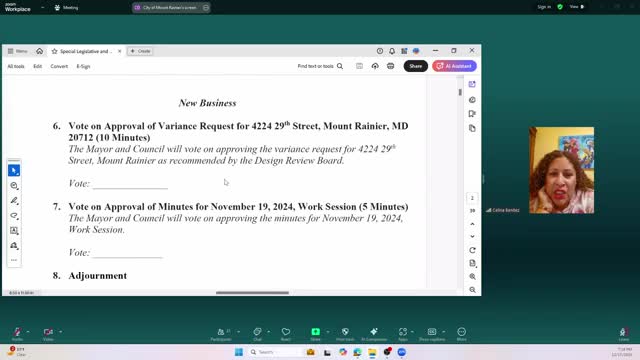Open the Zoom Chat panel
640x360 pixels.
point(258,334)
